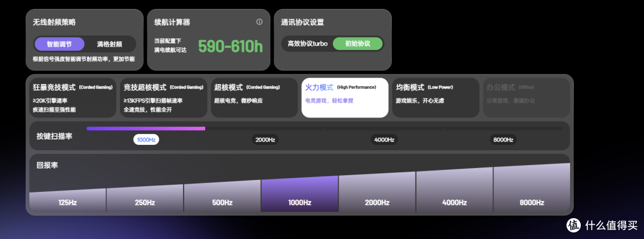
Task: Set key scan rate to 4000Hz
Action: 385,139
